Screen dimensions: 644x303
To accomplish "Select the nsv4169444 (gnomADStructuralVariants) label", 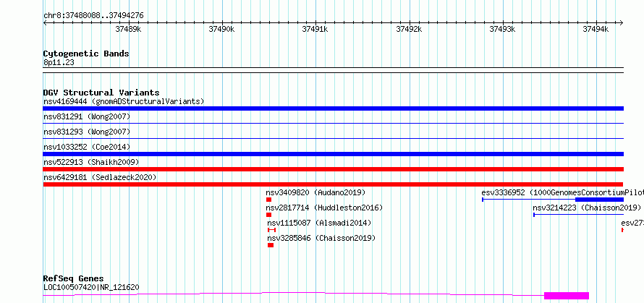I will click(124, 101).
